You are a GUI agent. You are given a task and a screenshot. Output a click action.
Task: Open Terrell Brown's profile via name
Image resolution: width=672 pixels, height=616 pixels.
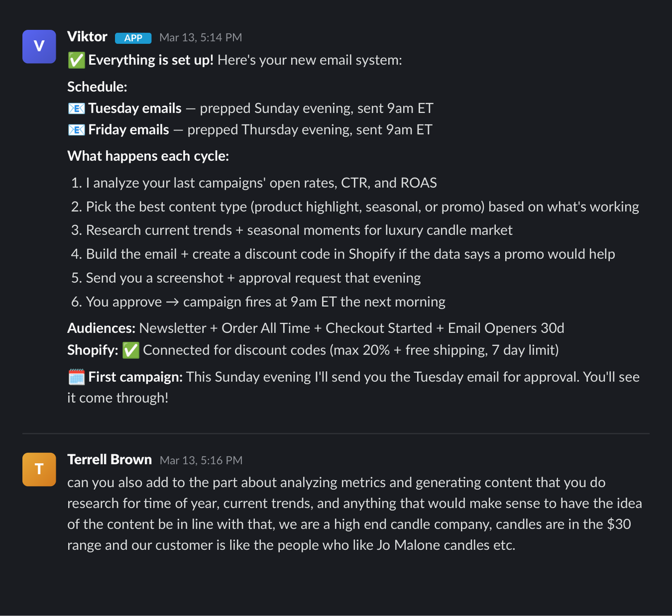(110, 459)
